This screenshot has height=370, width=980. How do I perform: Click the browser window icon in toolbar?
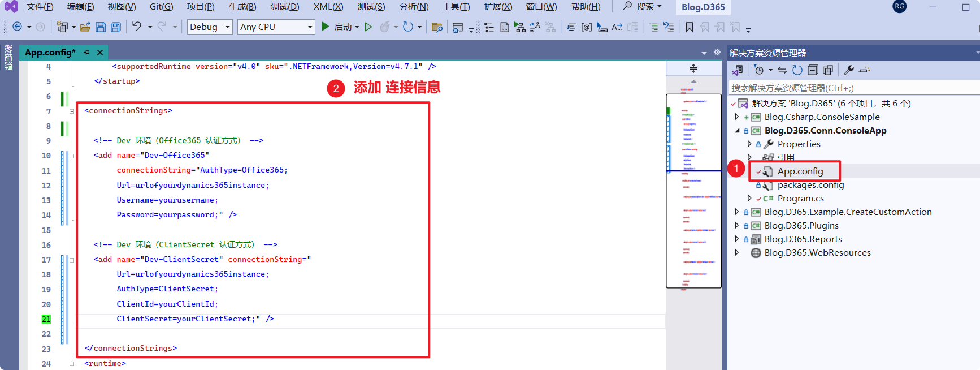[x=458, y=27]
